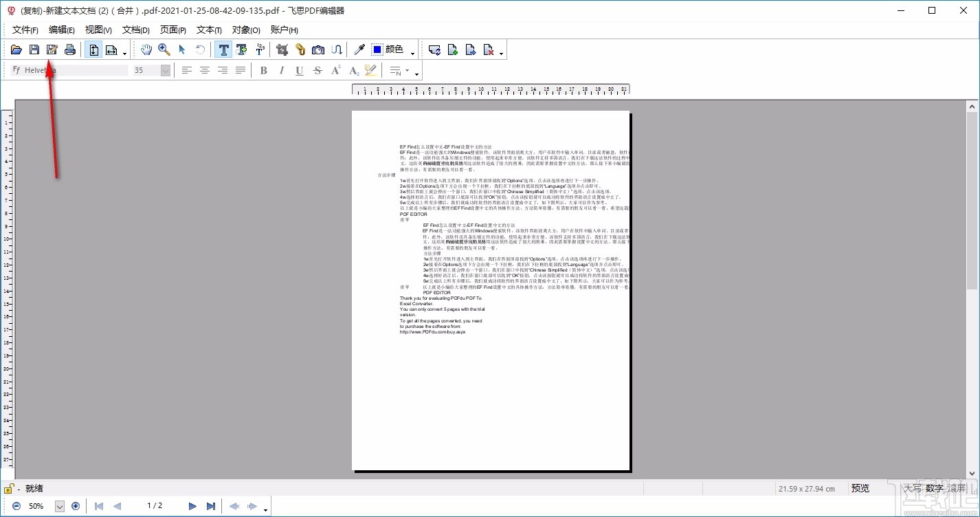Jump to the last page
980x517 pixels.
pyautogui.click(x=211, y=506)
